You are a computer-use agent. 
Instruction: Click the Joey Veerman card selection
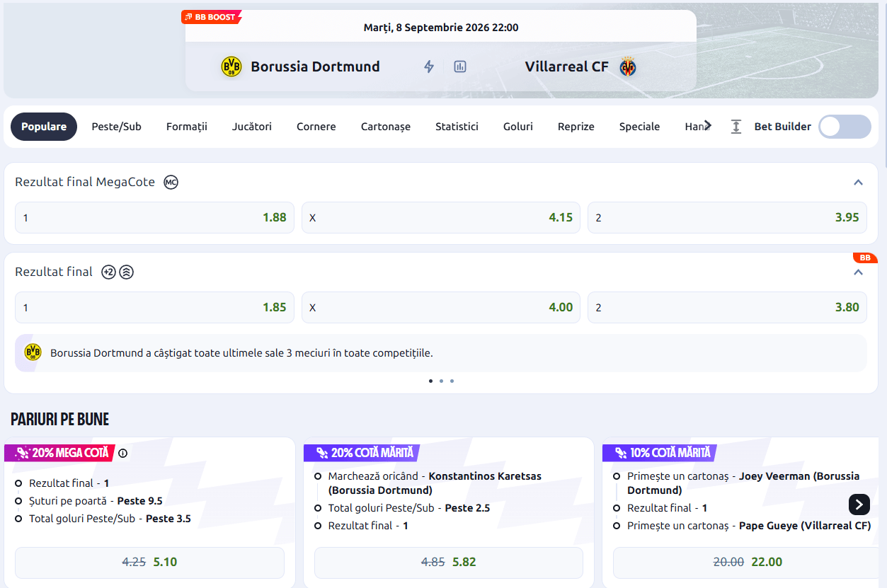click(x=743, y=483)
